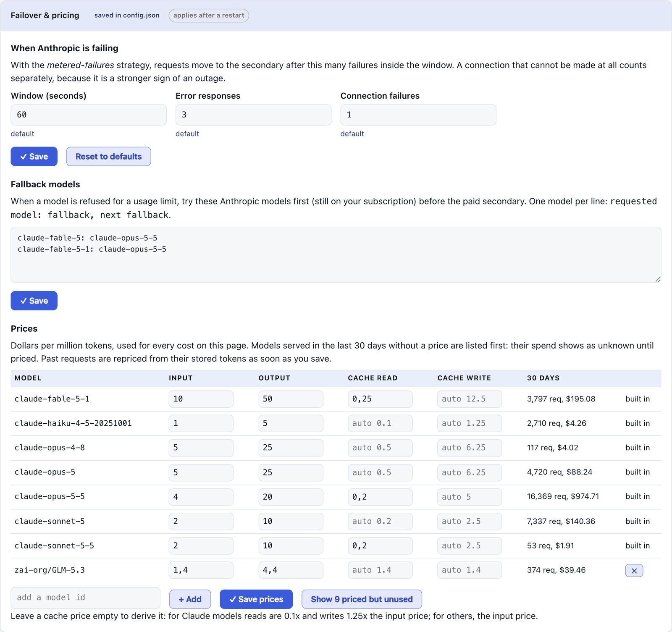
Task: Edit the Error responses field
Action: 253,115
